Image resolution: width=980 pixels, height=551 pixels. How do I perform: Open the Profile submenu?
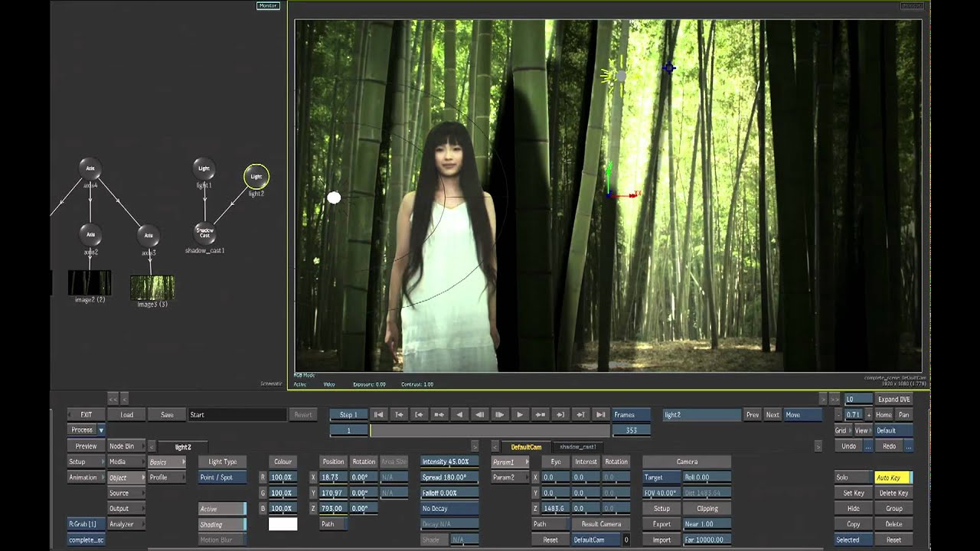(x=167, y=478)
